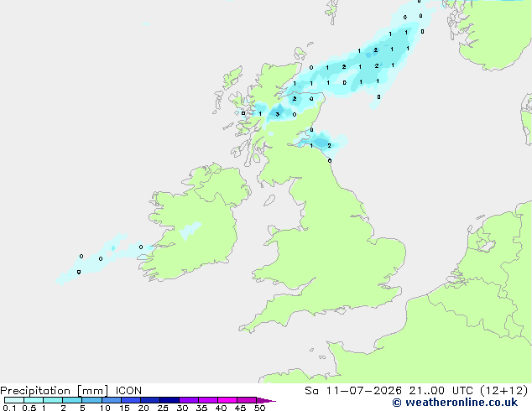Select the 2–5 mm legend swatch

(72, 400)
